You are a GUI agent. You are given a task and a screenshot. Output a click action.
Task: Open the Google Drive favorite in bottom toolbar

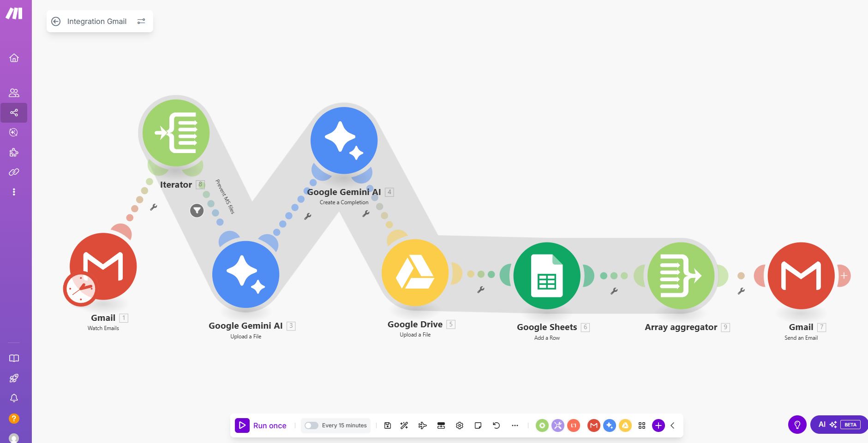pyautogui.click(x=625, y=425)
